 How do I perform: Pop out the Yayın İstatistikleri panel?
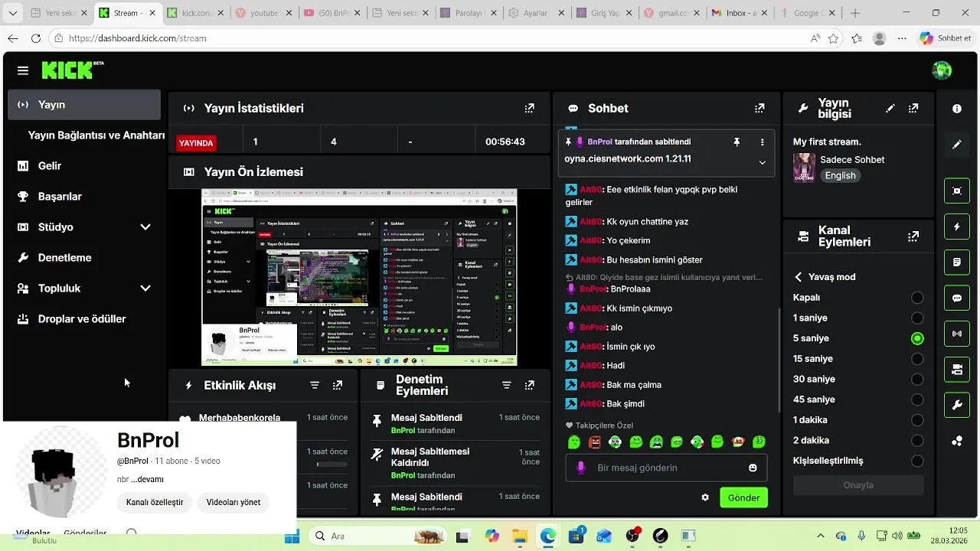point(529,108)
